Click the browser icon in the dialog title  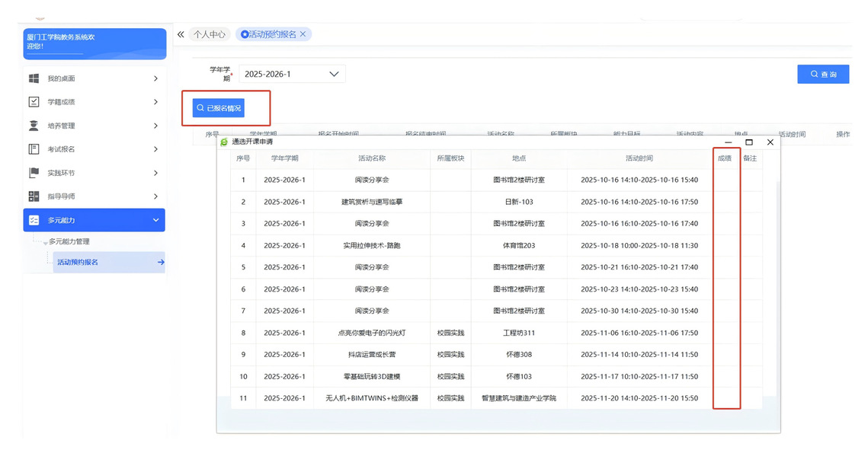224,142
